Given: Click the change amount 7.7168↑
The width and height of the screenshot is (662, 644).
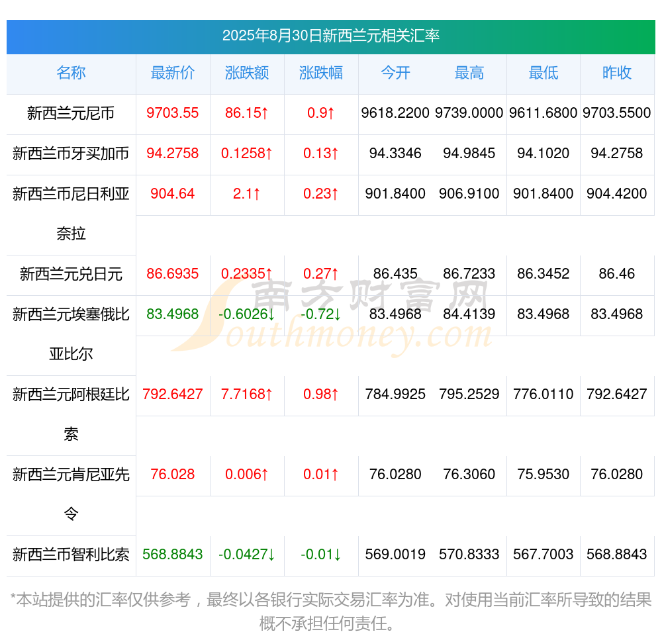Looking at the screenshot, I should [246, 394].
